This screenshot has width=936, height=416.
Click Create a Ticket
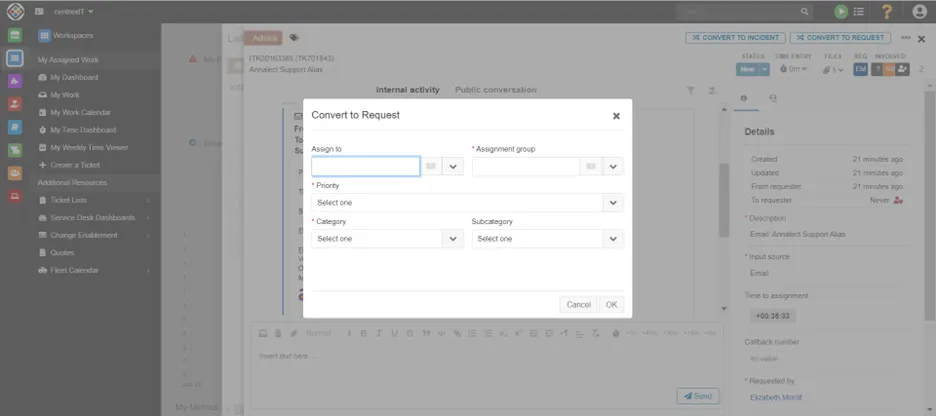[x=69, y=165]
